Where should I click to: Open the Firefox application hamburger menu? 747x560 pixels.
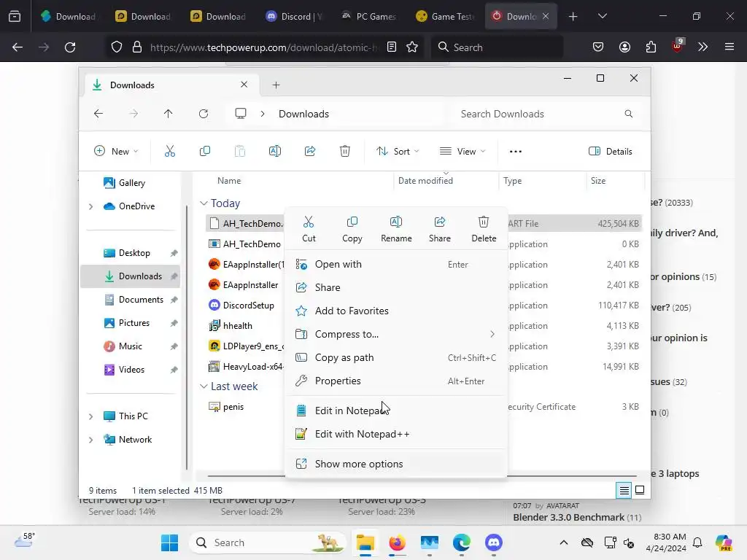(729, 47)
